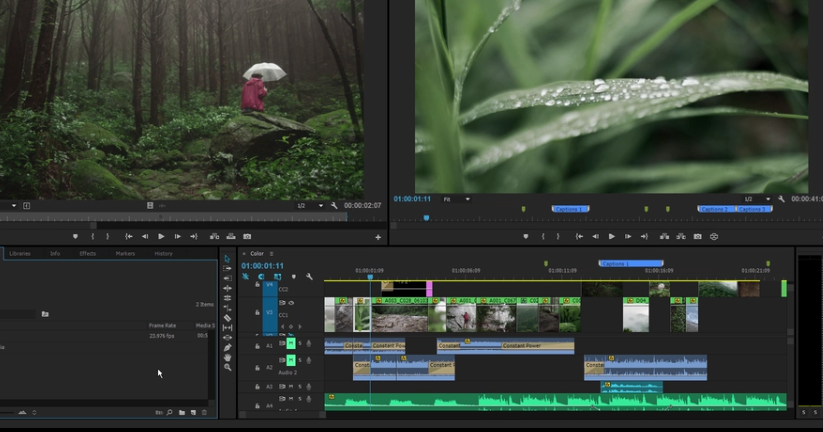
Task: Open Program monitor Fit zoom dropdown
Action: pos(456,199)
